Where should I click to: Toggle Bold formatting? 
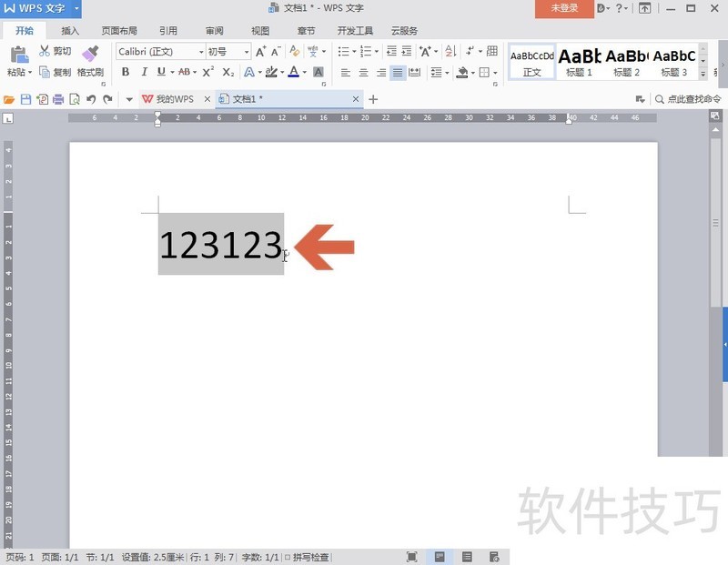pos(125,72)
